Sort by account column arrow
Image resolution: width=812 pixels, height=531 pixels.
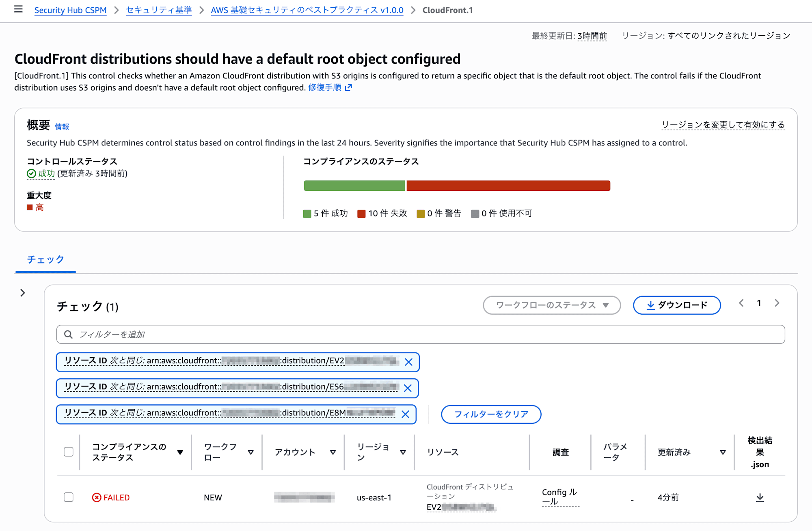pyautogui.click(x=333, y=452)
